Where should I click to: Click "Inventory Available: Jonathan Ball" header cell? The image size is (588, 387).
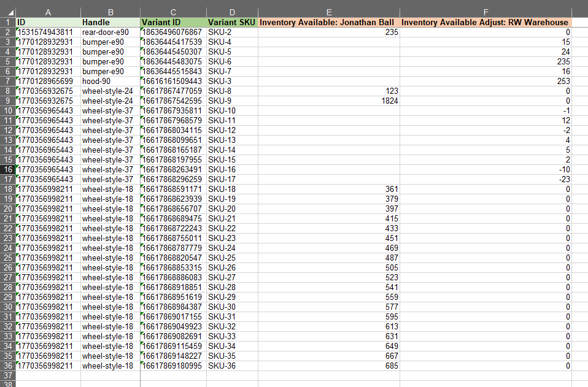coord(329,22)
